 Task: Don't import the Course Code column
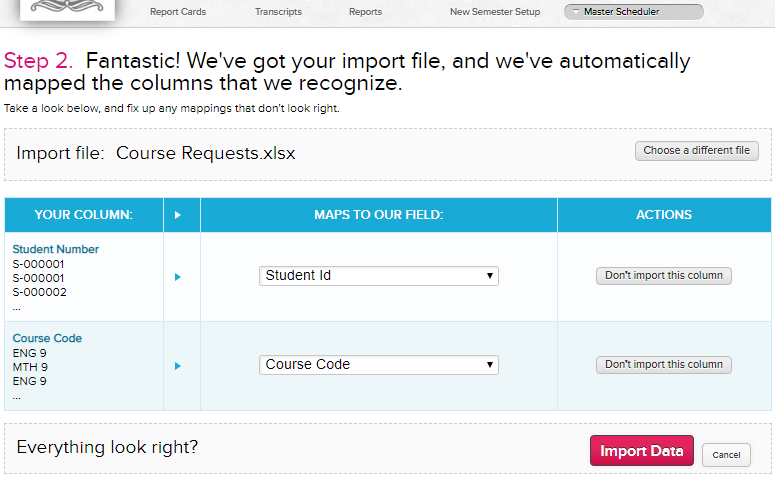[x=664, y=365]
